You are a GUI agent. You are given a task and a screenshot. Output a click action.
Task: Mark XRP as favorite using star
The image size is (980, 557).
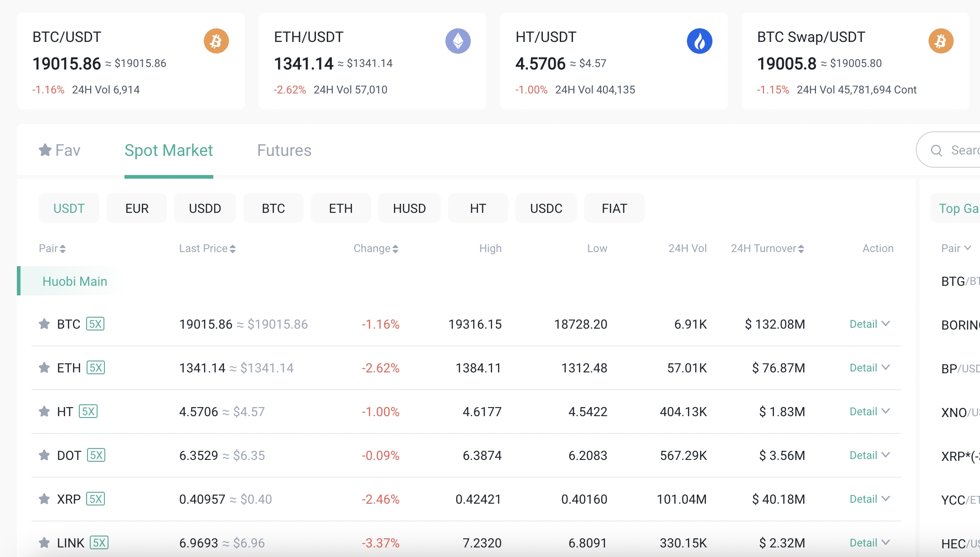coord(44,499)
